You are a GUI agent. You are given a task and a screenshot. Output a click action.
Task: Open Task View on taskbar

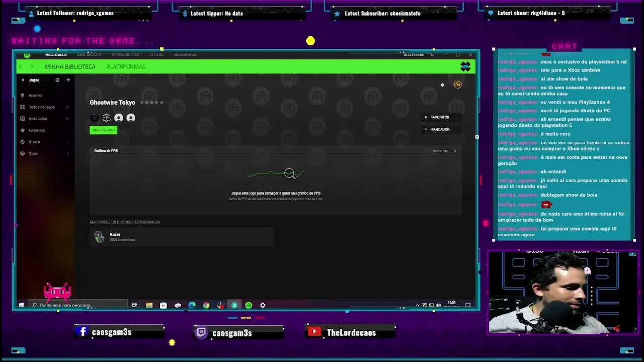tap(134, 305)
